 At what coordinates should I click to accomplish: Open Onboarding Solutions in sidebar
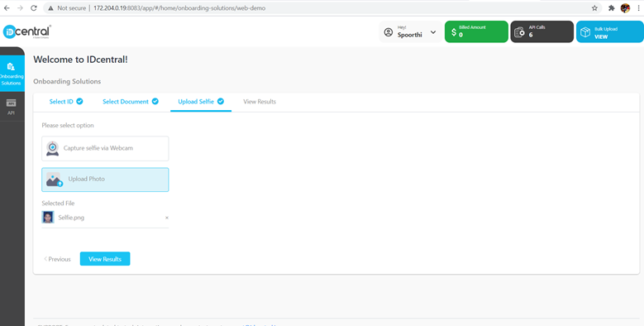pyautogui.click(x=12, y=73)
